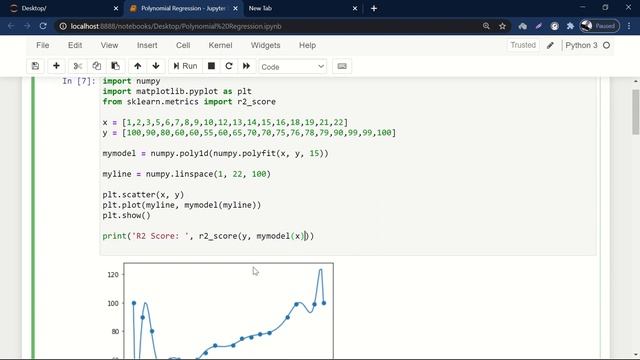Image resolution: width=640 pixels, height=360 pixels.
Task: Restart the kernel with the circular arrow icon
Action: 229,66
